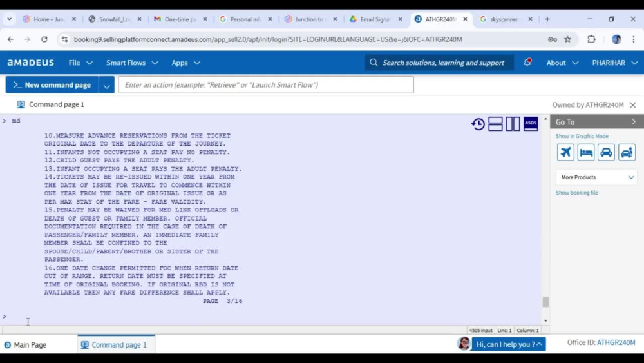Image resolution: width=644 pixels, height=363 pixels.
Task: Click Show booking file link
Action: pos(576,193)
